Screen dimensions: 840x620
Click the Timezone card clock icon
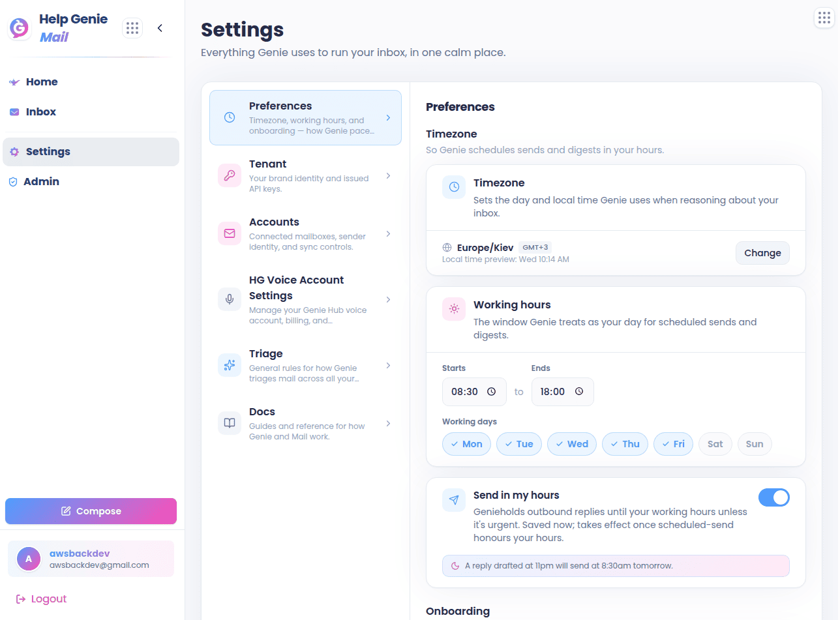click(454, 187)
